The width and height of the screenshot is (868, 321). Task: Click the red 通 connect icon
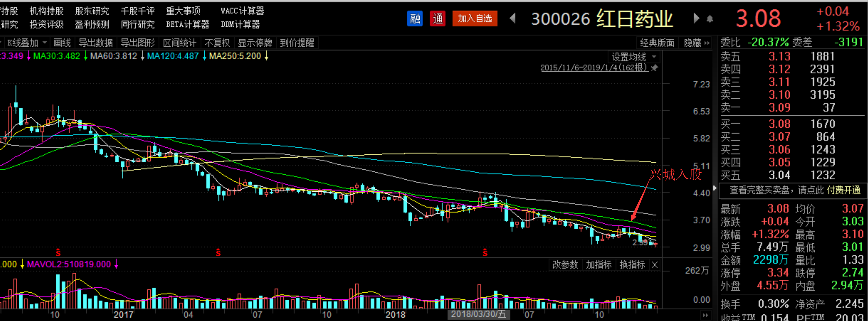click(x=438, y=18)
